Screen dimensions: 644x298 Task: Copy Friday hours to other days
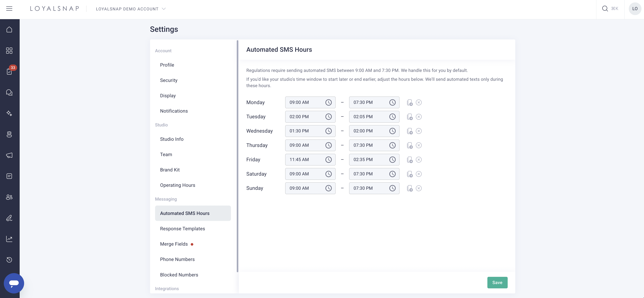pyautogui.click(x=410, y=160)
